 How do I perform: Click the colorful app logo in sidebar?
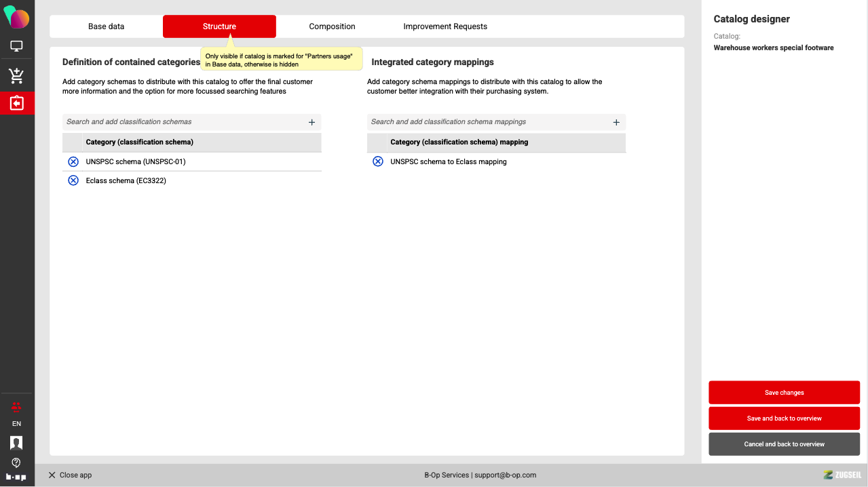[17, 17]
